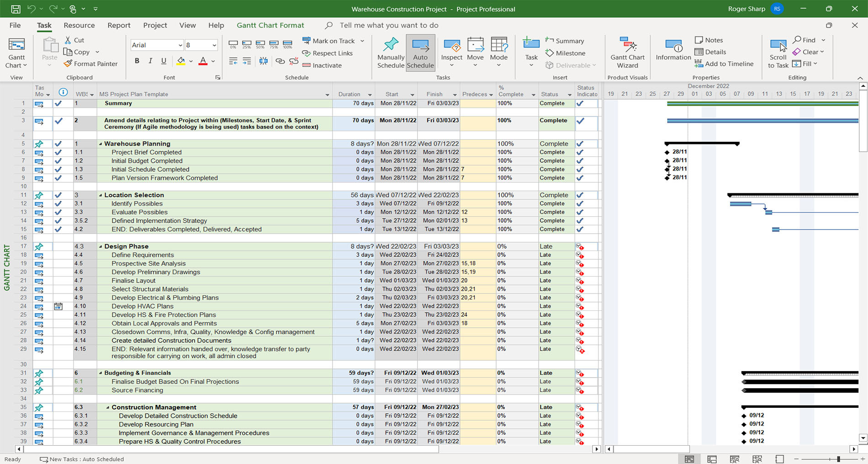Click the Undo arrow icon

click(x=31, y=9)
